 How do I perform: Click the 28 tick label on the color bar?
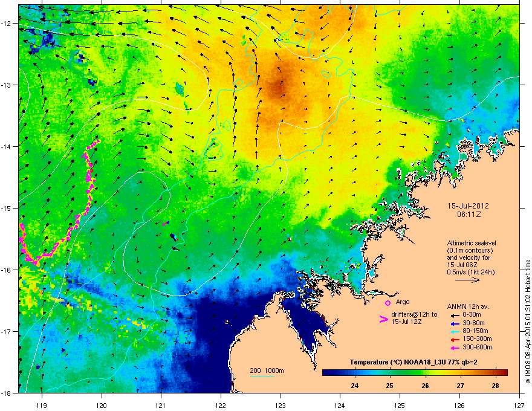(x=495, y=386)
